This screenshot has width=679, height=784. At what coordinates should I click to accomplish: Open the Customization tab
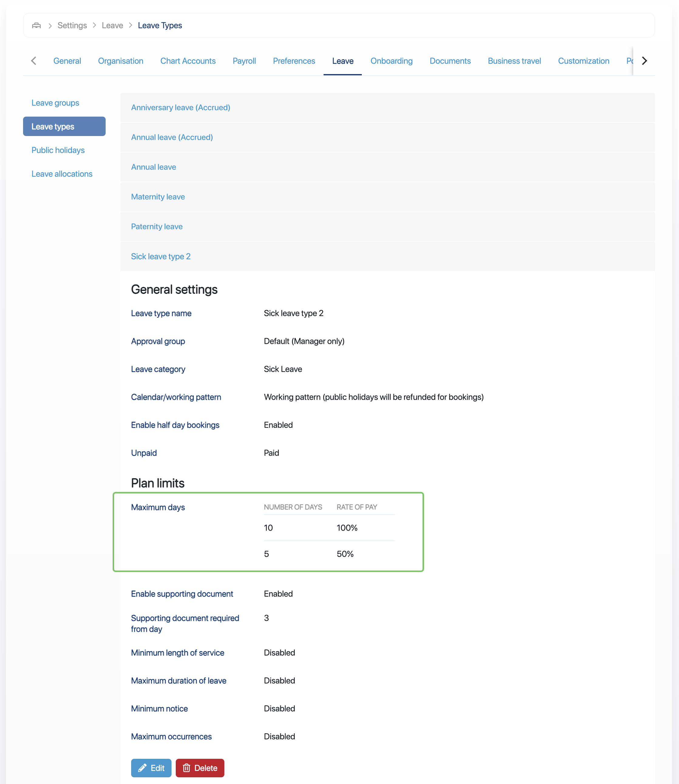coord(583,61)
